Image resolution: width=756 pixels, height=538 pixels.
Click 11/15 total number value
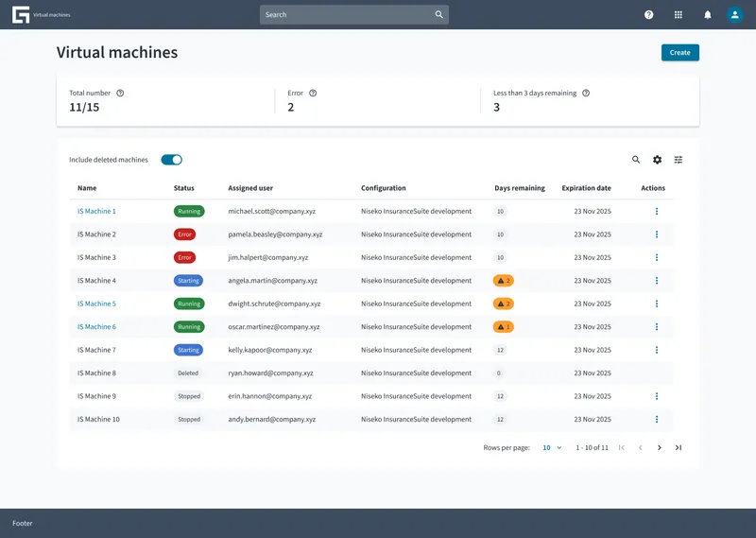point(84,108)
